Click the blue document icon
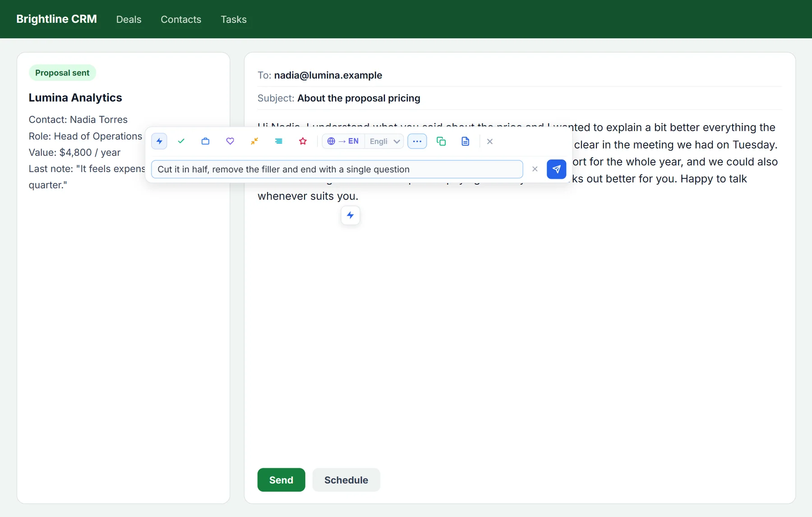Screen dimensions: 812x517 466,141
